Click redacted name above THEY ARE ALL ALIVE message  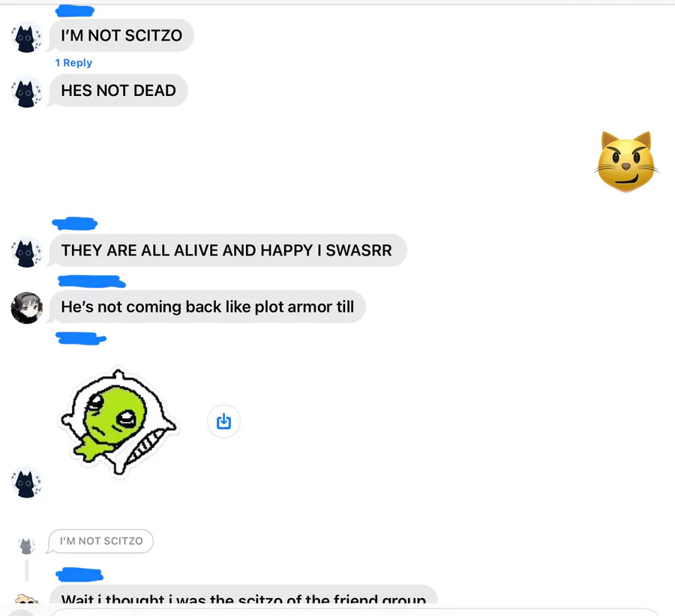click(x=74, y=223)
